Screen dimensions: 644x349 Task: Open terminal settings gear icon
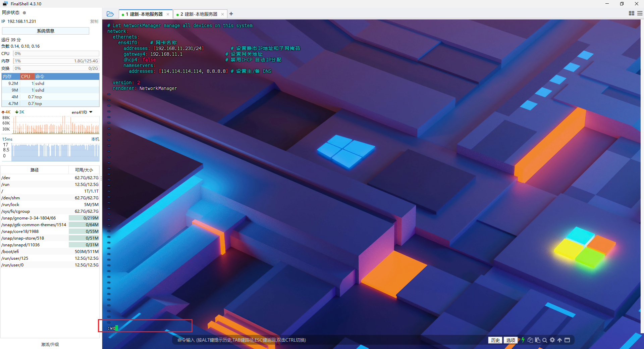pyautogui.click(x=552, y=340)
